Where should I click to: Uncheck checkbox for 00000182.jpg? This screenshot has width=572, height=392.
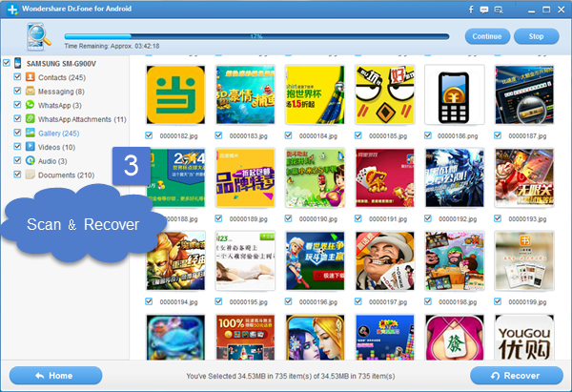click(149, 135)
